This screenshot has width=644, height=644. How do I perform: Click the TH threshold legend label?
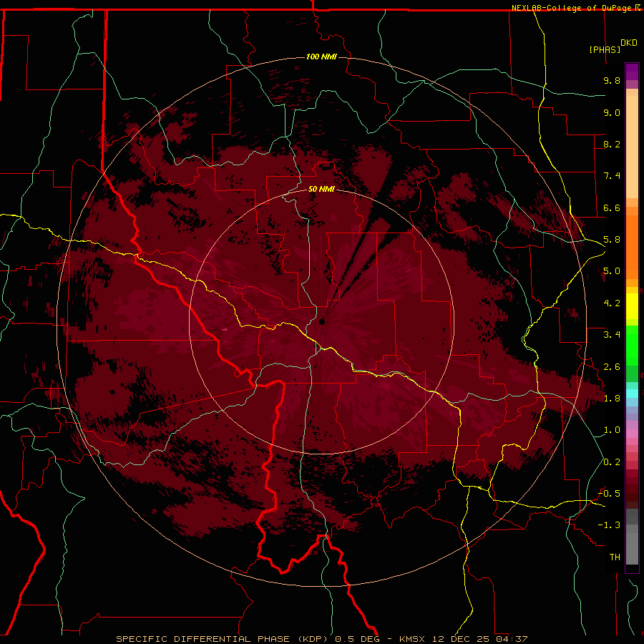click(x=615, y=557)
